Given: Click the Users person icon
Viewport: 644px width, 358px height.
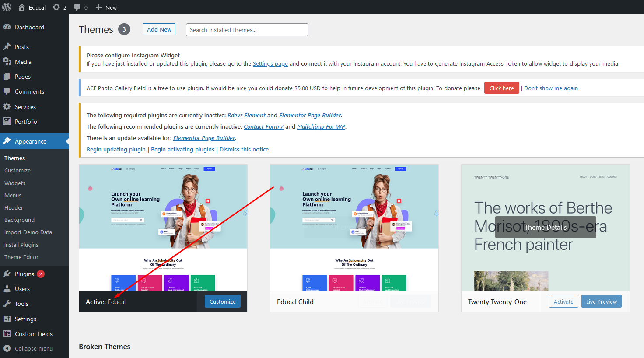Looking at the screenshot, I should click(x=7, y=288).
